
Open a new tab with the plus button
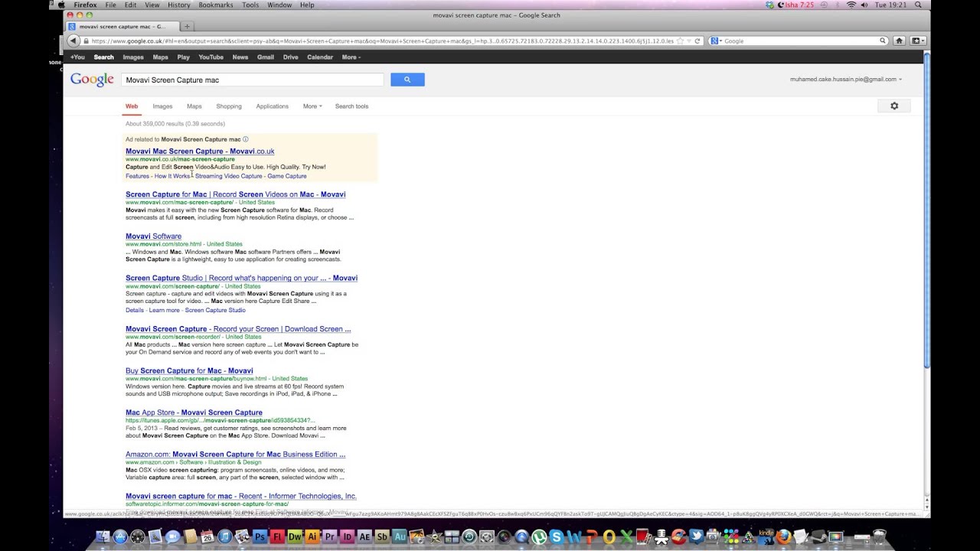tap(187, 26)
